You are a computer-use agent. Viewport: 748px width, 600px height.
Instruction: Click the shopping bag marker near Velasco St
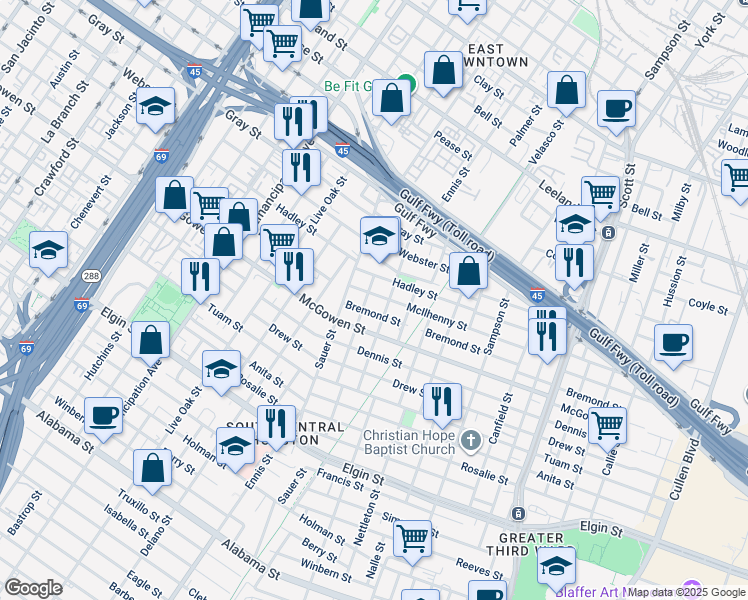566,93
